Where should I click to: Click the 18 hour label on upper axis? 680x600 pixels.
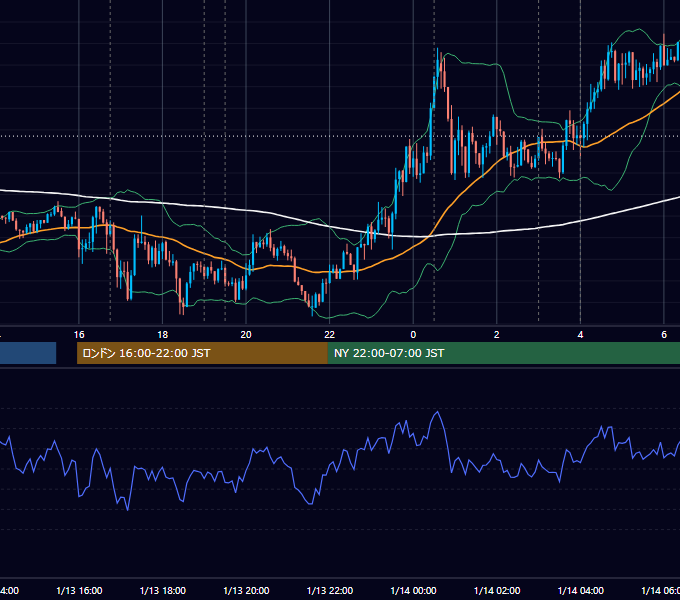coord(163,335)
